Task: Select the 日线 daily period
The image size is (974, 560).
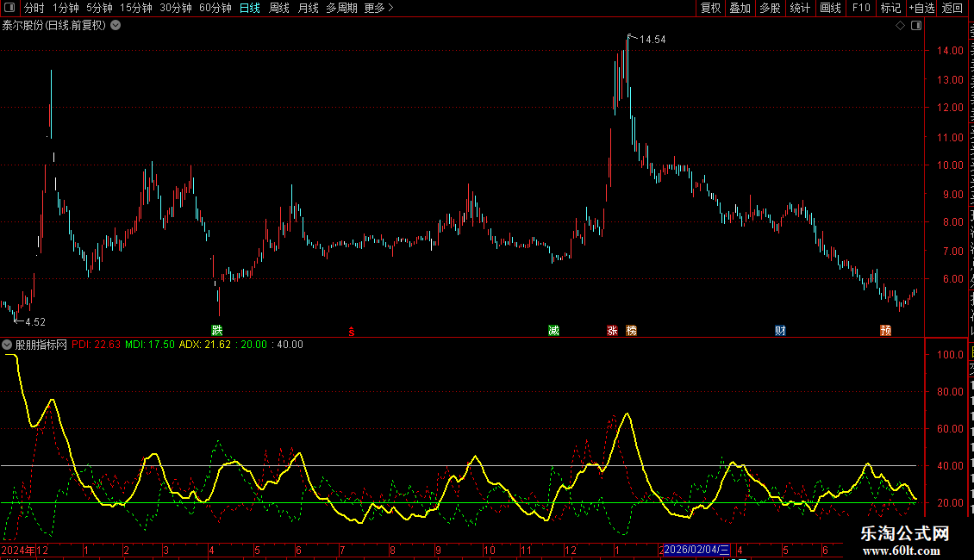Action: coord(250,8)
